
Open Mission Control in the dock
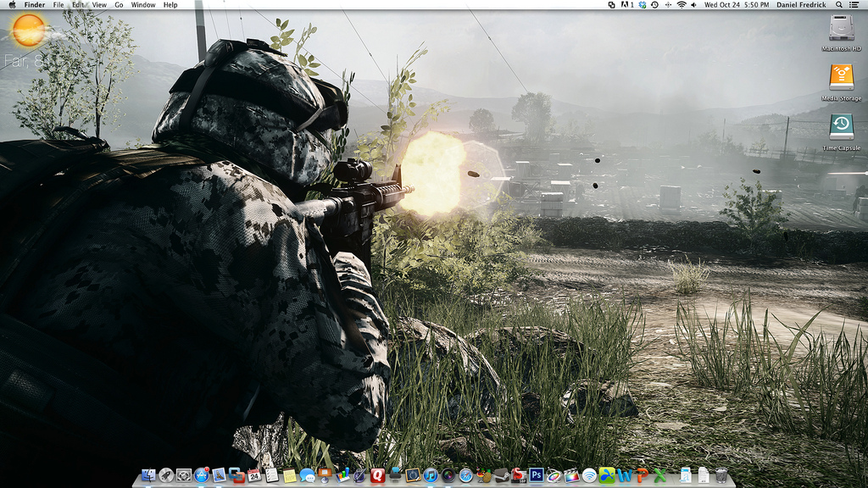click(184, 475)
